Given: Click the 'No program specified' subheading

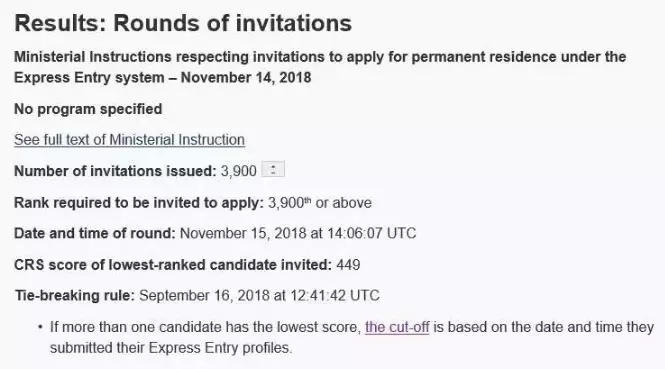Looking at the screenshot, I should pyautogui.click(x=88, y=109).
